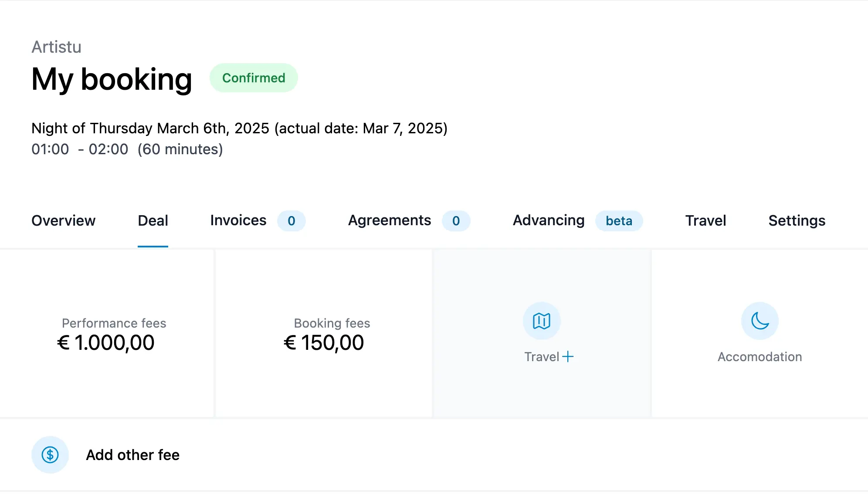Viewport: 868px width, 494px height.
Task: Select the Accomodation moon icon
Action: 759,321
